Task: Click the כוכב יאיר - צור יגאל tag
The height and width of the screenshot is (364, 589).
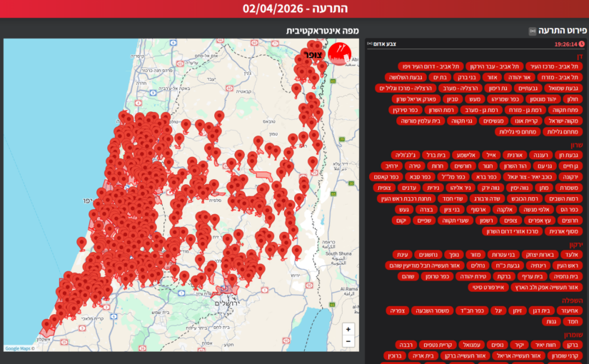Action: click(529, 177)
